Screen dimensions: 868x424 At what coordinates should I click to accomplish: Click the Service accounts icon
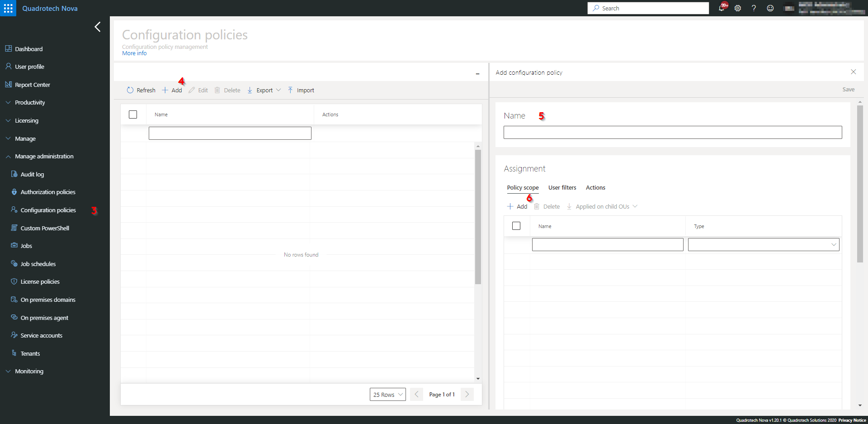(x=14, y=335)
